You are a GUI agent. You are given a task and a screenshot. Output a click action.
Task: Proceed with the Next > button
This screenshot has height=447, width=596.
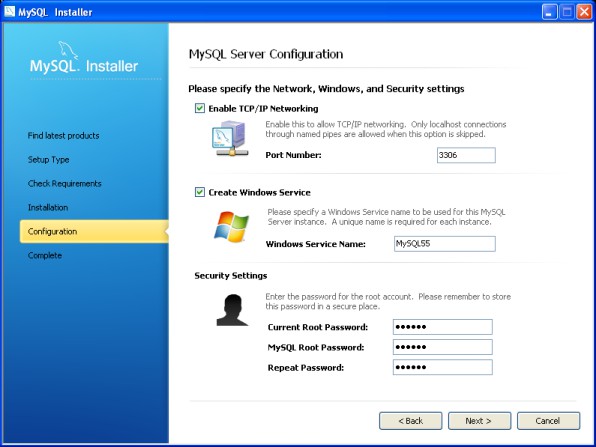[x=479, y=421]
